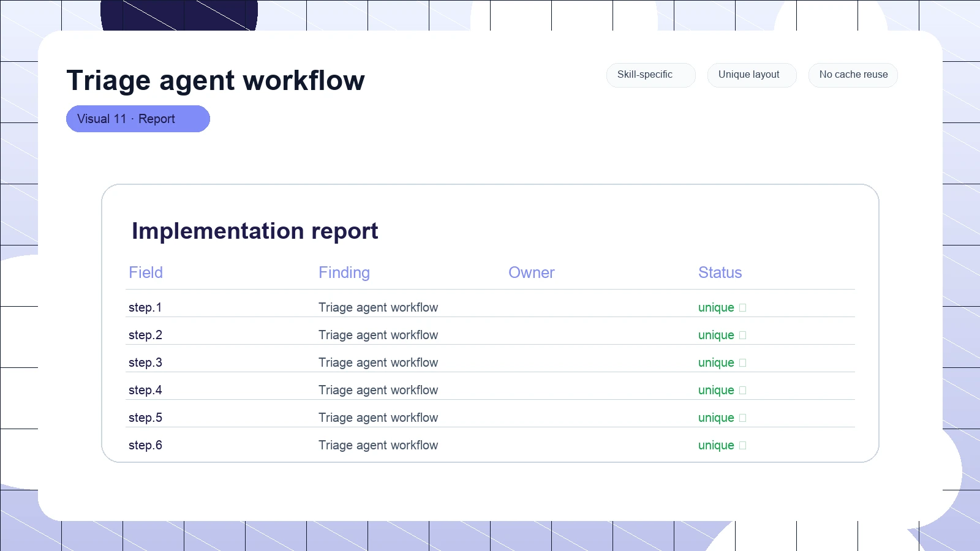Click the Finding text in the step.3 row
Image resolution: width=980 pixels, height=551 pixels.
click(379, 362)
